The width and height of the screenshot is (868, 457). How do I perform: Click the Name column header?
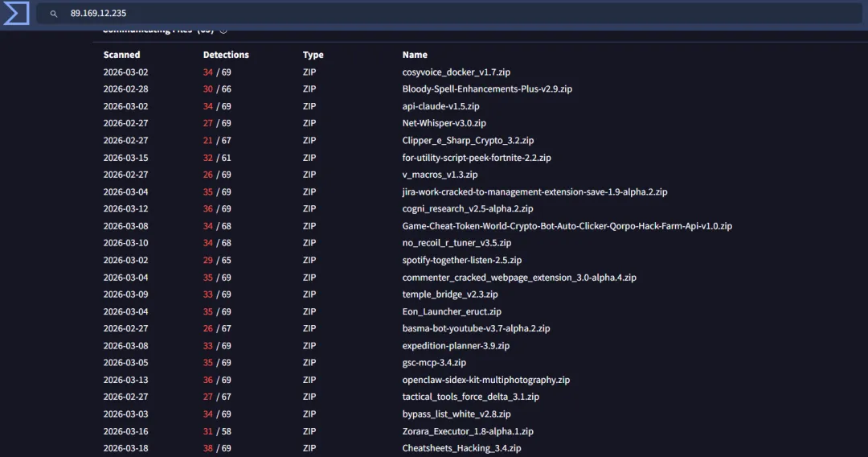pyautogui.click(x=415, y=55)
